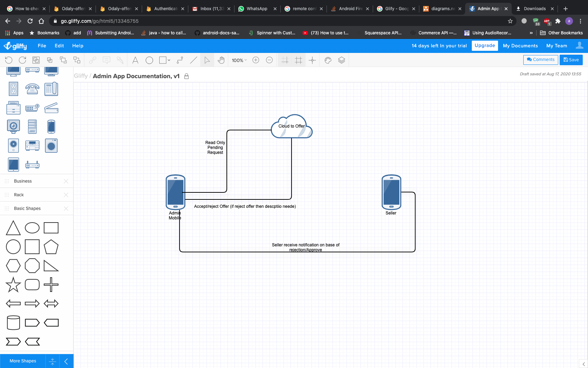Image resolution: width=588 pixels, height=368 pixels.
Task: Select the straight Line tool
Action: (194, 60)
